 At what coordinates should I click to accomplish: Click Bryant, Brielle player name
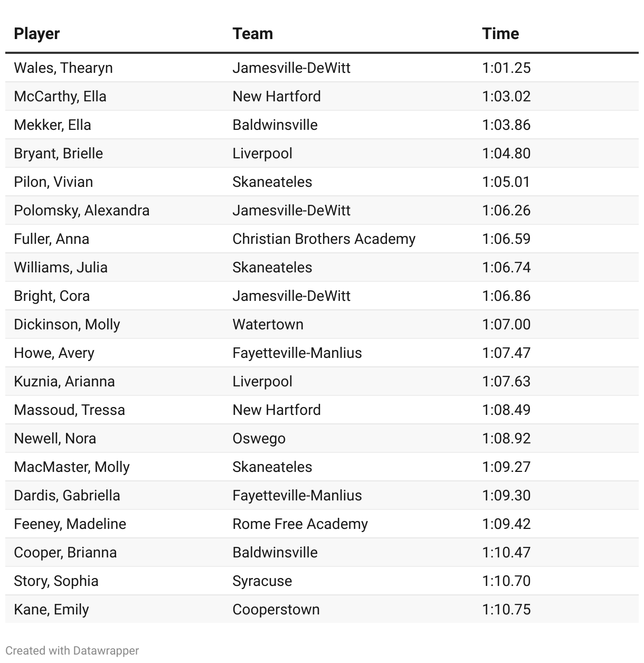pos(59,154)
